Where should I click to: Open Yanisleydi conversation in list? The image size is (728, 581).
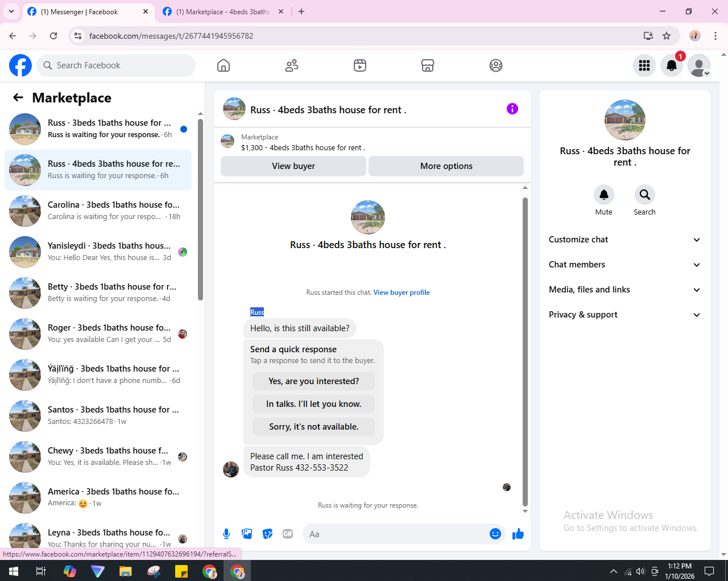tap(98, 252)
